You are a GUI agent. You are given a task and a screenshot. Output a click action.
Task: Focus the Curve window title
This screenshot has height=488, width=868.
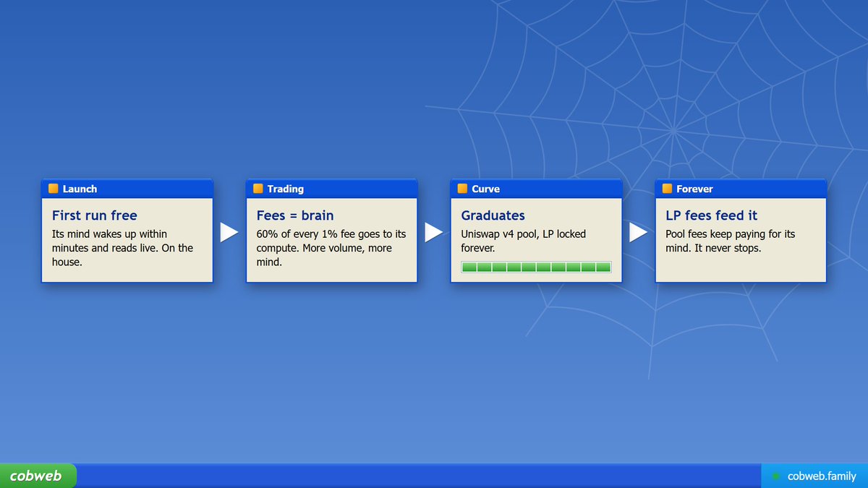click(486, 189)
